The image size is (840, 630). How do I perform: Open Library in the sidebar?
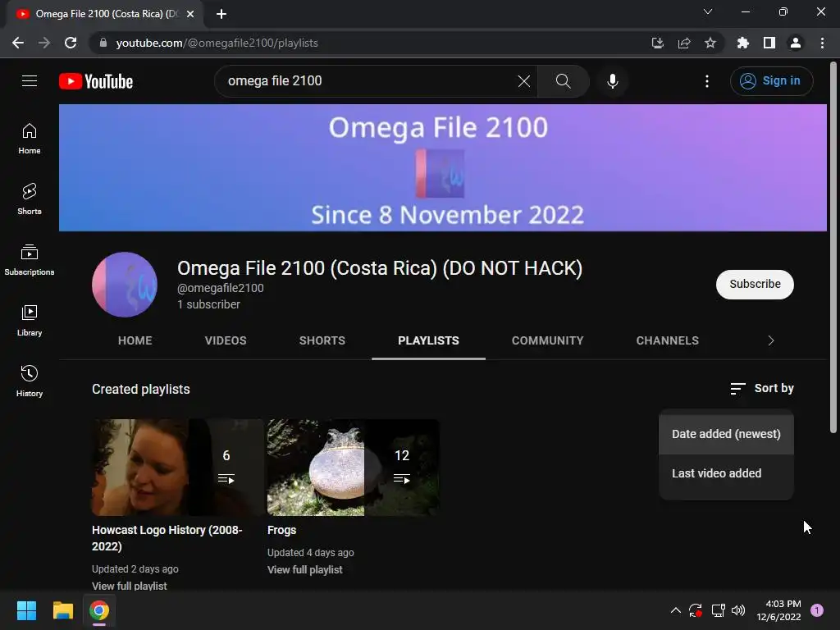[30, 321]
